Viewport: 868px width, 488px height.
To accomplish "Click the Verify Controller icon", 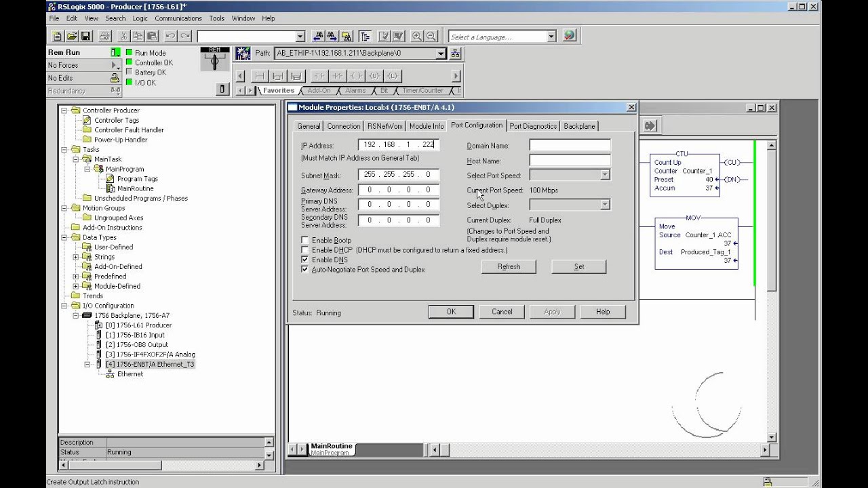I will coord(398,37).
